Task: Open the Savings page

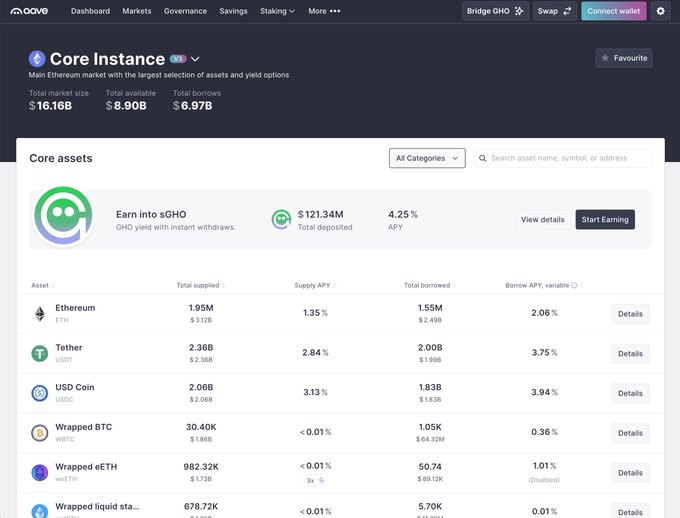Action: 233,11
